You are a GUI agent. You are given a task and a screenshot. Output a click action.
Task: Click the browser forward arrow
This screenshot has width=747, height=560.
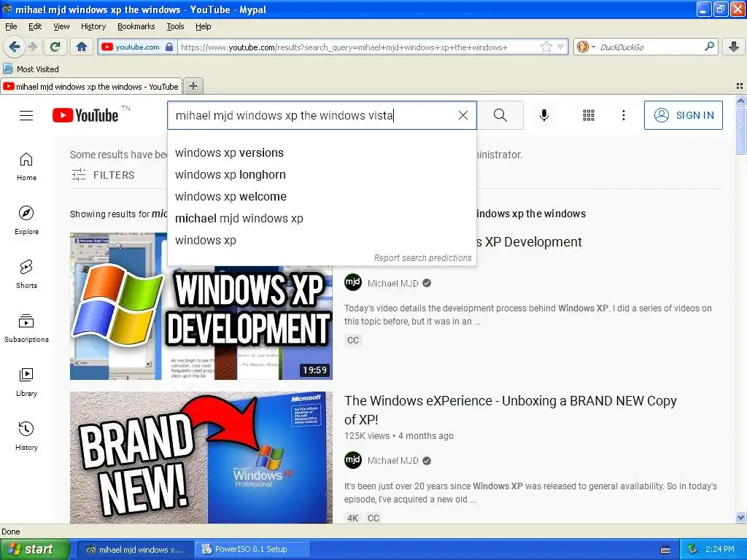point(32,47)
